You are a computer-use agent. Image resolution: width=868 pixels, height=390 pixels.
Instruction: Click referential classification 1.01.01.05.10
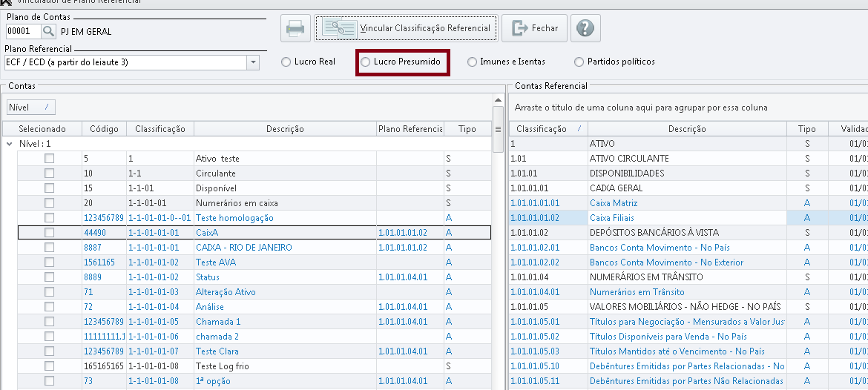(x=535, y=366)
